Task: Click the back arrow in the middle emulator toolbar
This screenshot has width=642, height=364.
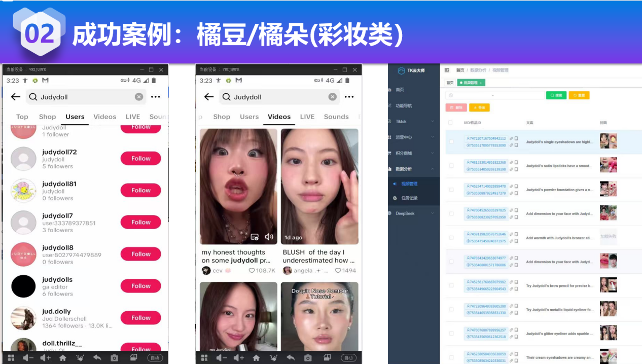Action: [291, 358]
